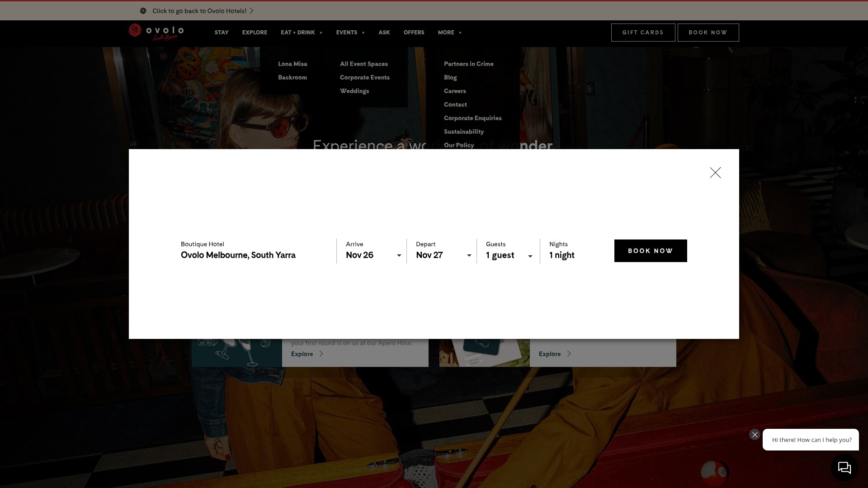Click 'Click to go back to Ovolo Hotels!'

[x=199, y=11]
